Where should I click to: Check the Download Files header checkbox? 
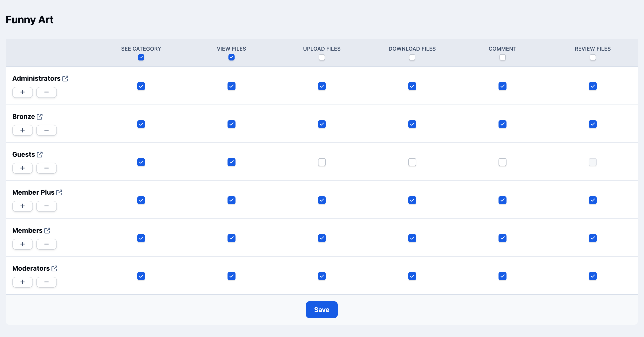(412, 57)
